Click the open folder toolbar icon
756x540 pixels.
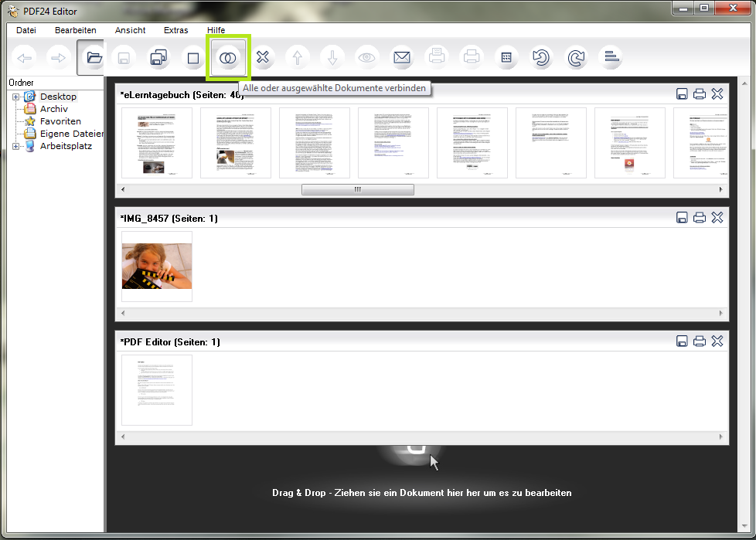coord(94,58)
